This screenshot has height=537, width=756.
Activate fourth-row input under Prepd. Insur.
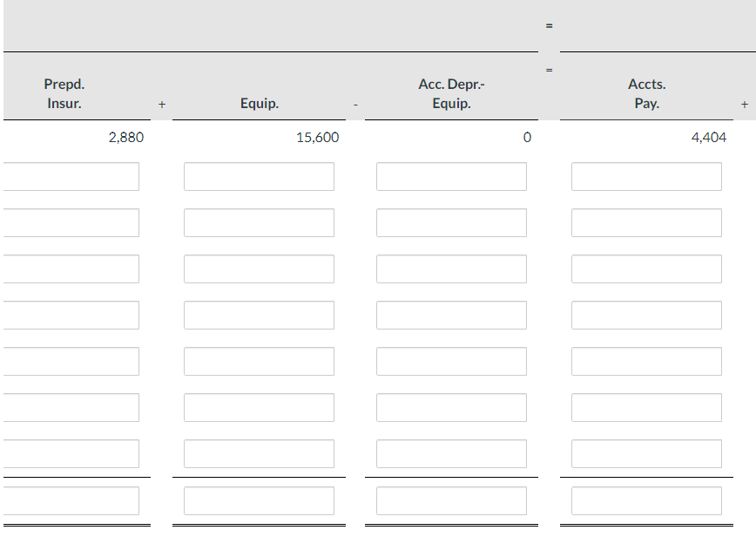point(71,315)
